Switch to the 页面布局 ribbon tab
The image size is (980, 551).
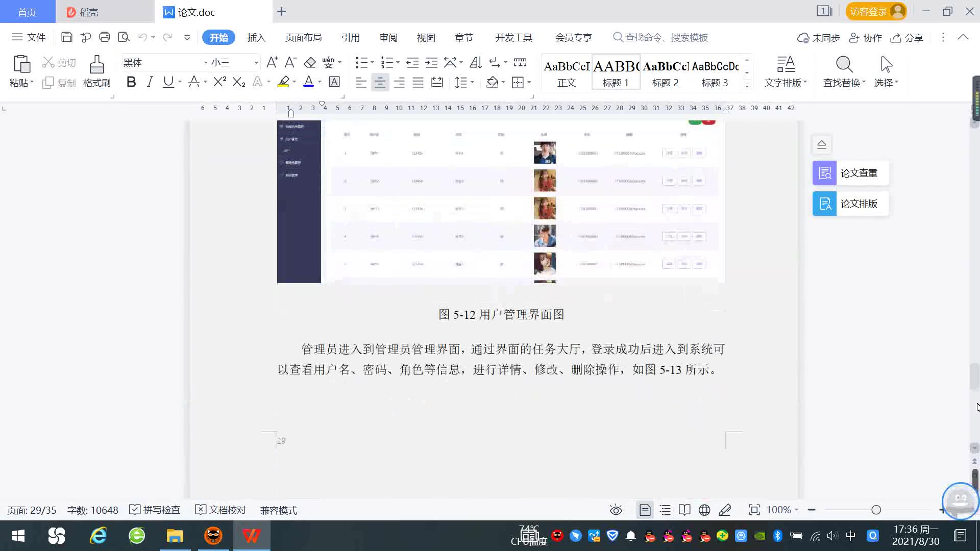[303, 38]
